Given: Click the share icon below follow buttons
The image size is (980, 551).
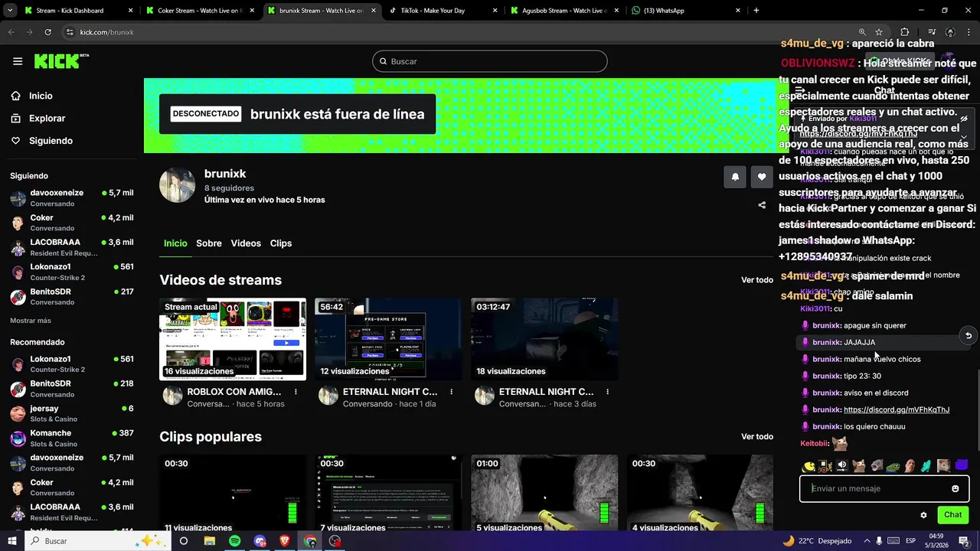Looking at the screenshot, I should 762,205.
